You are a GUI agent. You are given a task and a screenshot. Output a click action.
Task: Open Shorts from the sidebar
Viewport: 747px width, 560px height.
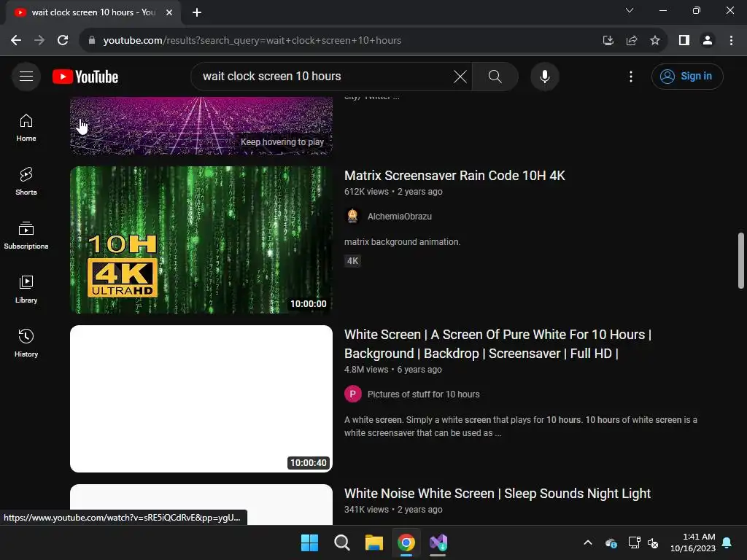pos(26,182)
